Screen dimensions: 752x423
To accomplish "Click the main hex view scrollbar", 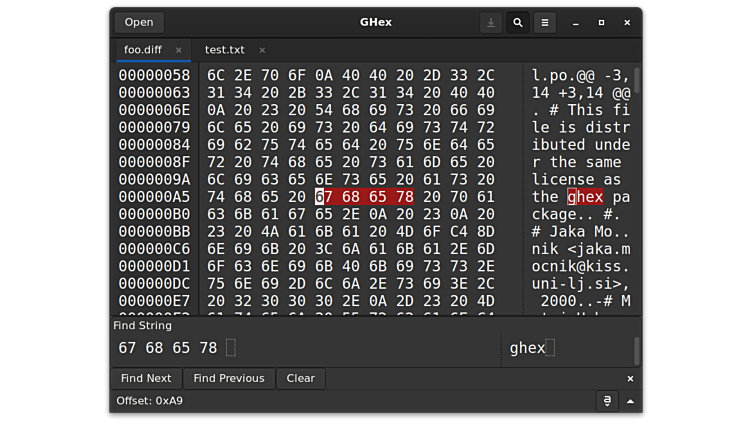I will point(637,80).
